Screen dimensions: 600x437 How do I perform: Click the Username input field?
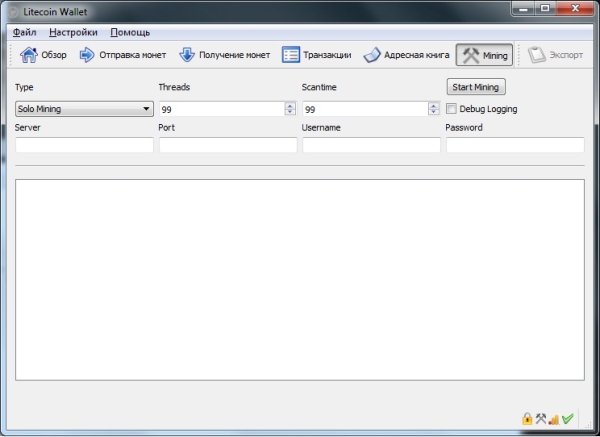coord(372,145)
